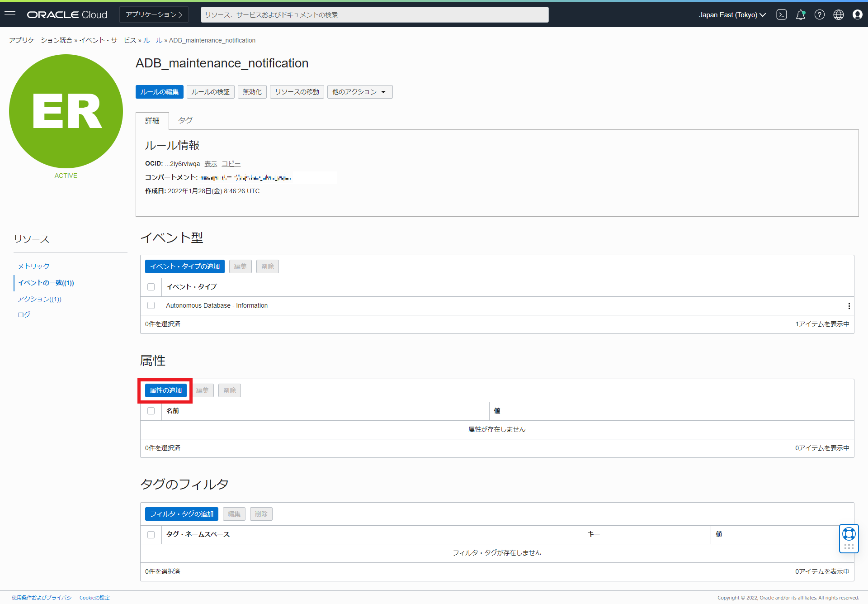
Task: Click the 属性の追加 button
Action: (x=165, y=390)
